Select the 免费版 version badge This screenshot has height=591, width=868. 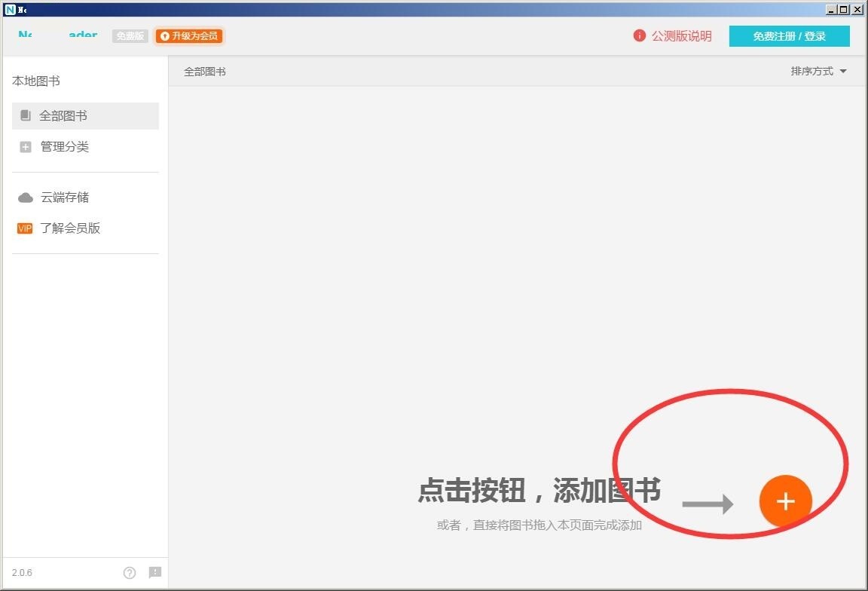point(130,35)
